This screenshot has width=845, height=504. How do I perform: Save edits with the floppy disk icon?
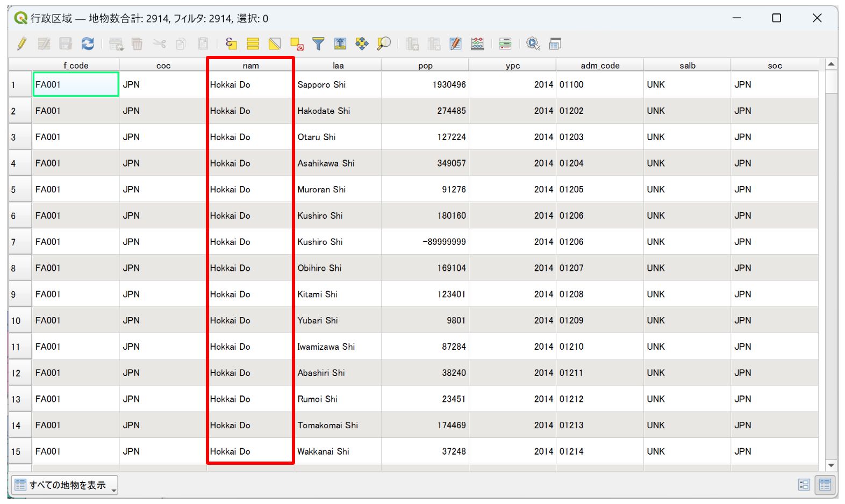pos(66,44)
